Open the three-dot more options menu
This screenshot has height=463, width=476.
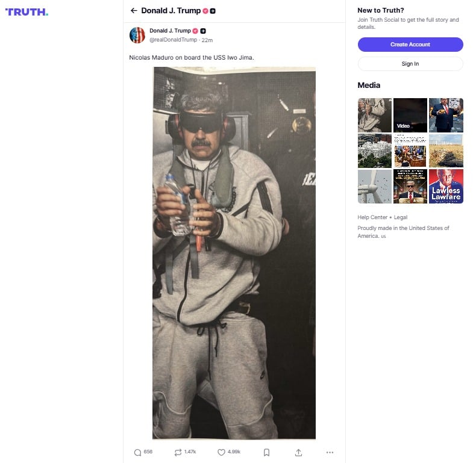tap(330, 452)
